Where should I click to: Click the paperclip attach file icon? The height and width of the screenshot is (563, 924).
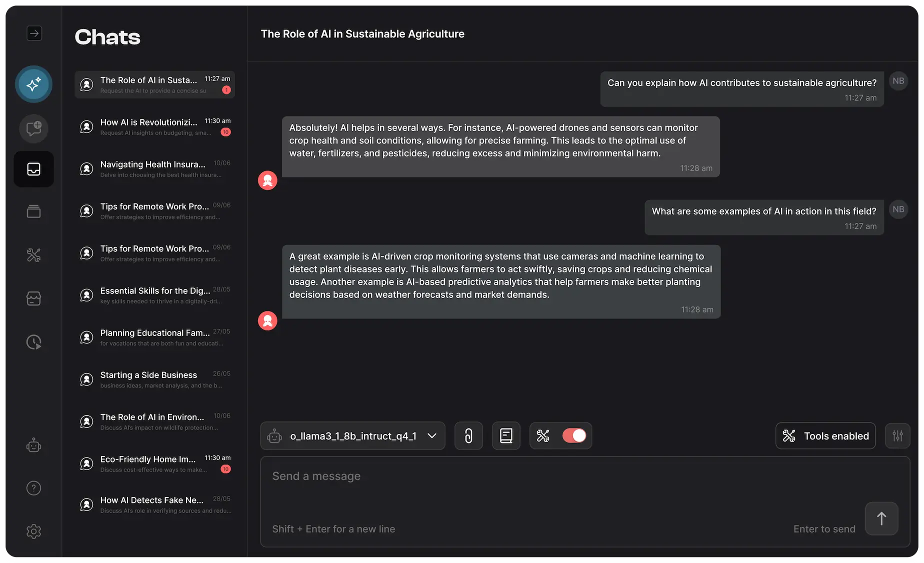click(x=468, y=436)
